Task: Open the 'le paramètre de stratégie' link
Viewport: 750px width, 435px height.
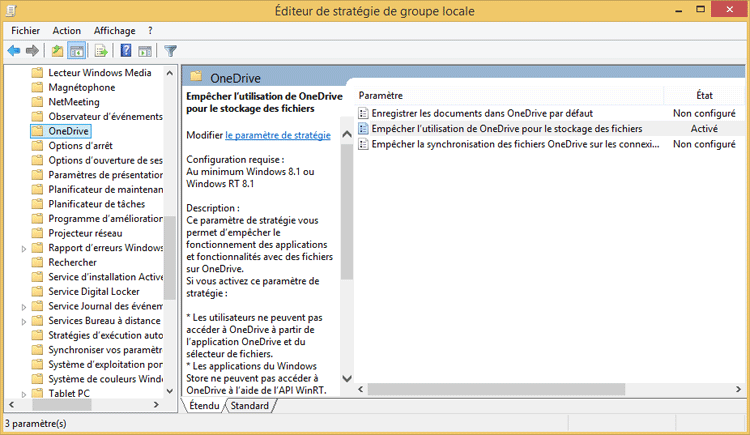Action: pos(278,135)
